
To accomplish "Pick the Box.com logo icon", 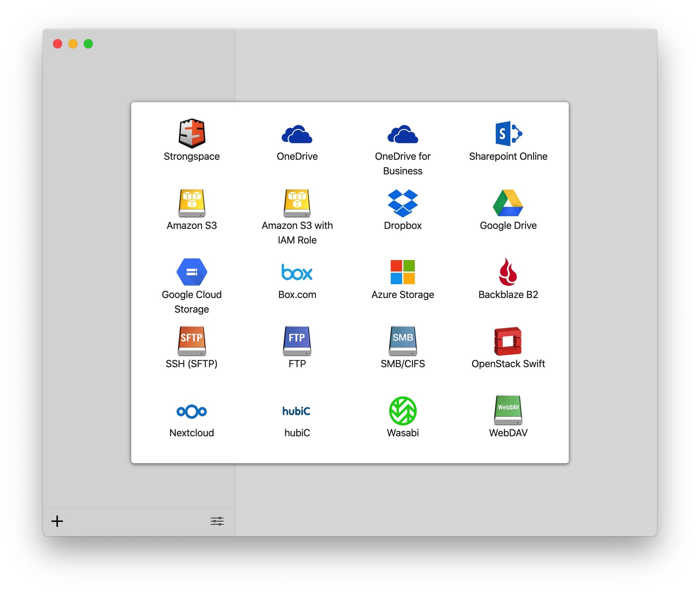I will click(297, 272).
